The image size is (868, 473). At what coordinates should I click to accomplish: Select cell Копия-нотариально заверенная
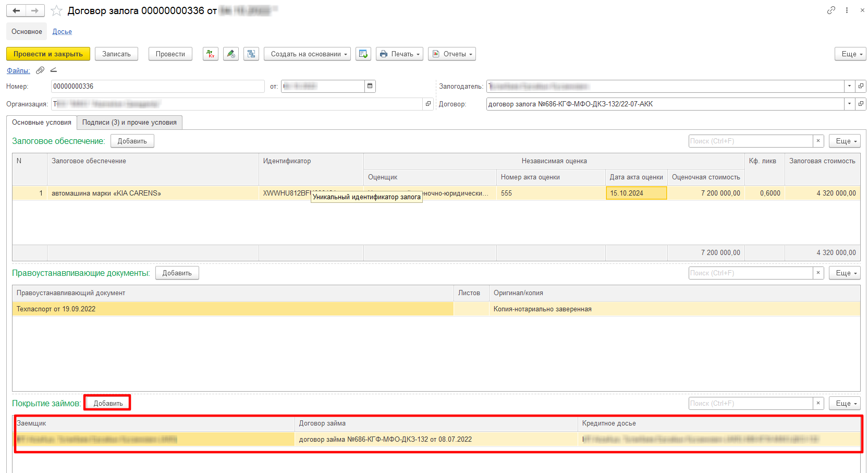click(x=675, y=309)
